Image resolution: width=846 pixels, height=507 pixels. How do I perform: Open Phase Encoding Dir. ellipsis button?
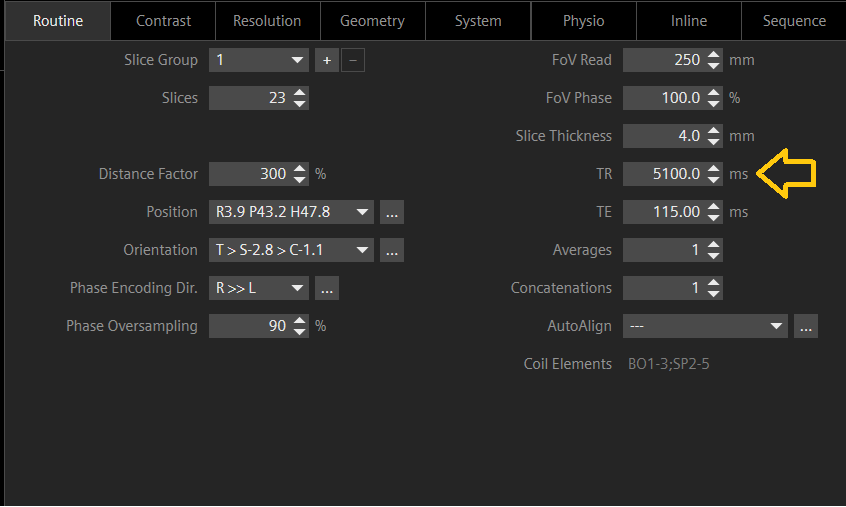(327, 288)
